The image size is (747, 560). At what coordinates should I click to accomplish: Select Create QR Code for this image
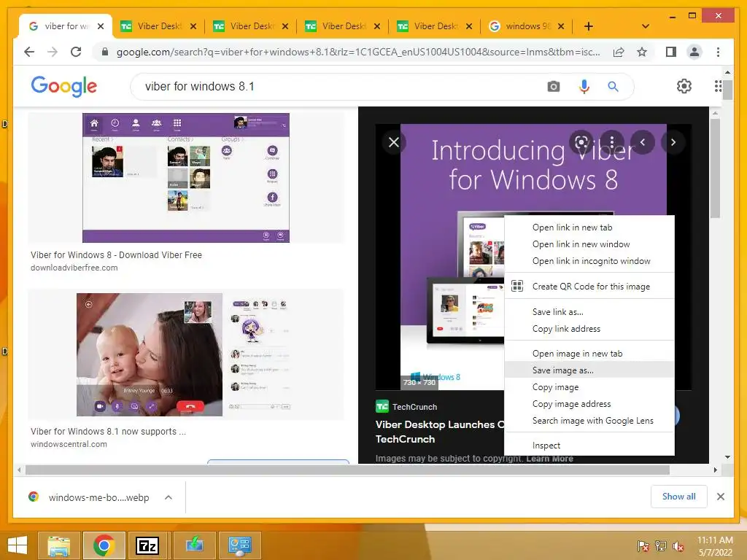589,286
